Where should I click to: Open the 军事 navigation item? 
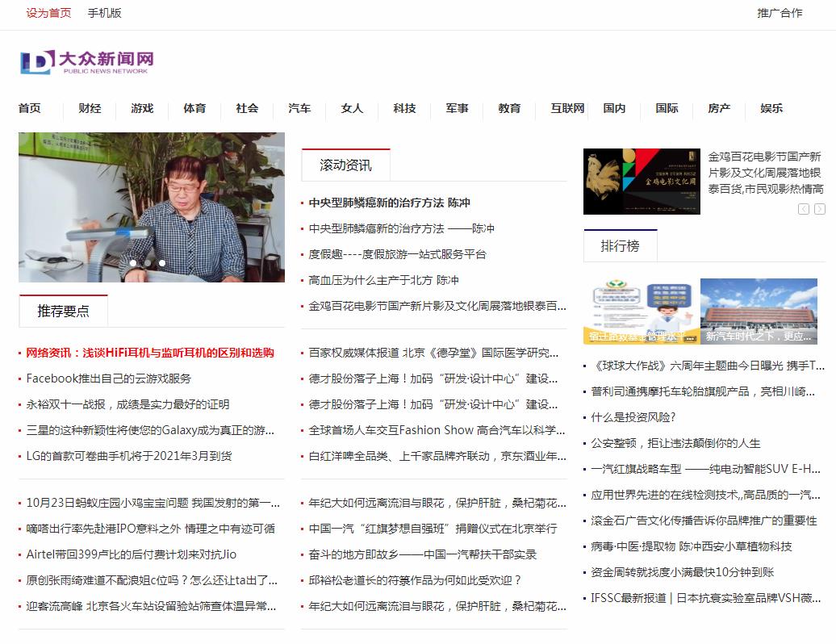[457, 108]
